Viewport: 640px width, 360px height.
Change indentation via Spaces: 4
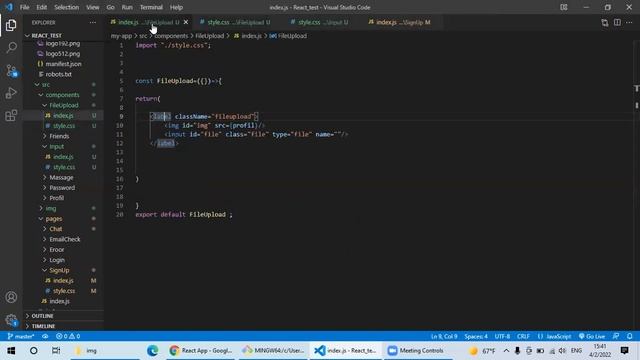click(x=476, y=336)
